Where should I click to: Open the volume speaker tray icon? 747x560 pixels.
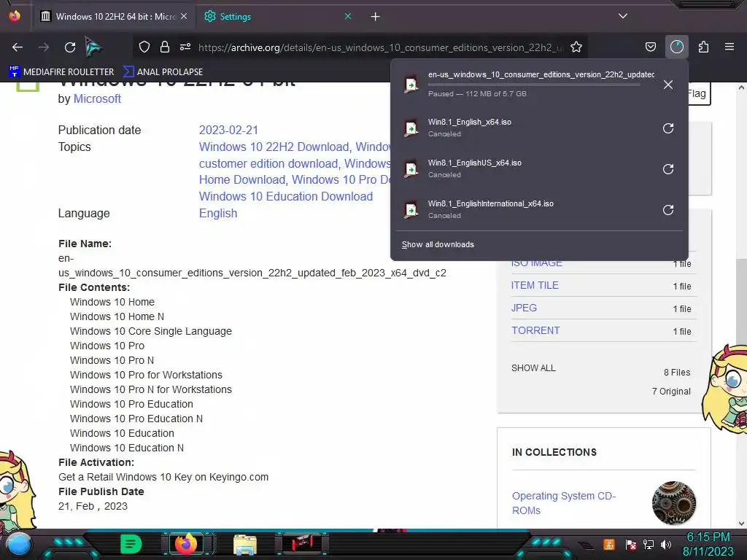pyautogui.click(x=666, y=544)
